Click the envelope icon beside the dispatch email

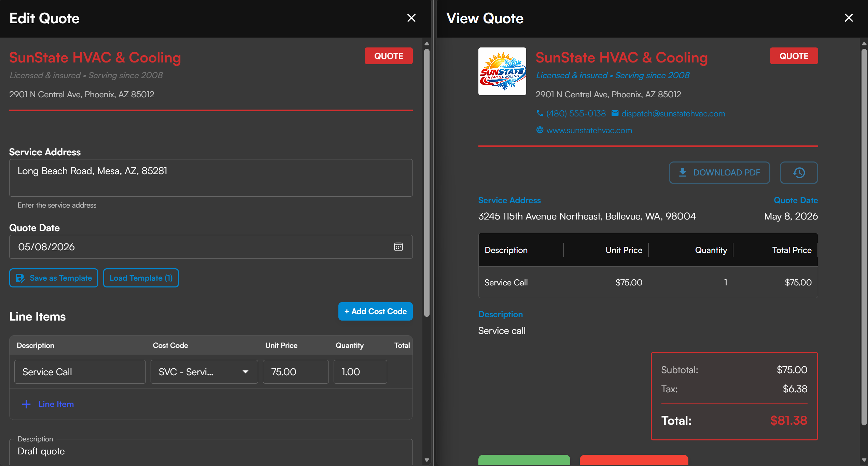[615, 113]
